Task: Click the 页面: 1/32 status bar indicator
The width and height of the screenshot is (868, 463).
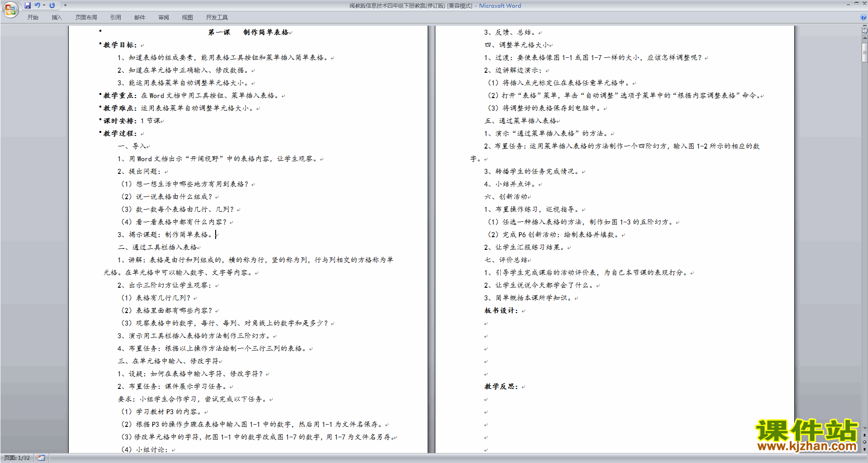Action: click(17, 458)
